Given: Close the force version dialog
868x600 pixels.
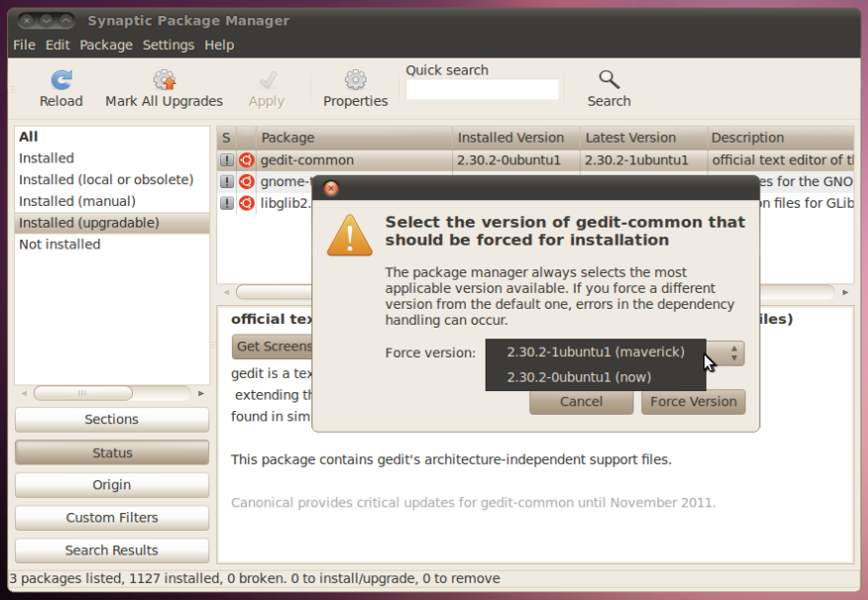Looking at the screenshot, I should click(331, 188).
